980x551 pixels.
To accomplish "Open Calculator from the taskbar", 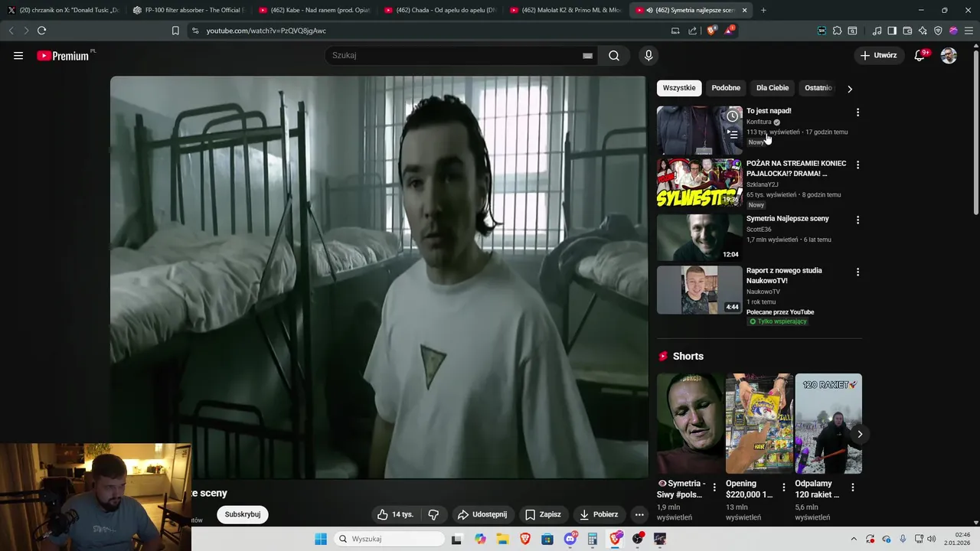I will 593,539.
